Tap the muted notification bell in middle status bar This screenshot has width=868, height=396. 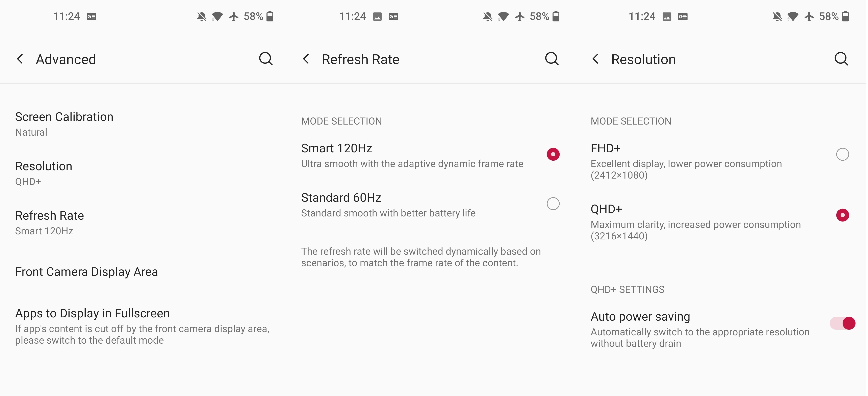488,16
